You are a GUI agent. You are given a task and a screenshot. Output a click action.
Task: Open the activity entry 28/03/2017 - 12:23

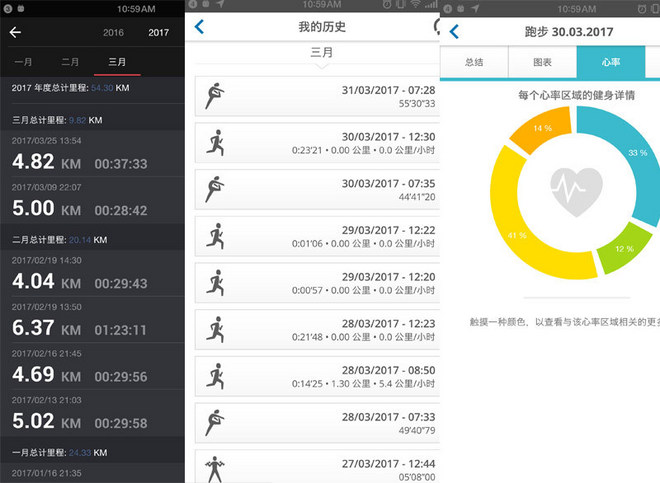(317, 330)
